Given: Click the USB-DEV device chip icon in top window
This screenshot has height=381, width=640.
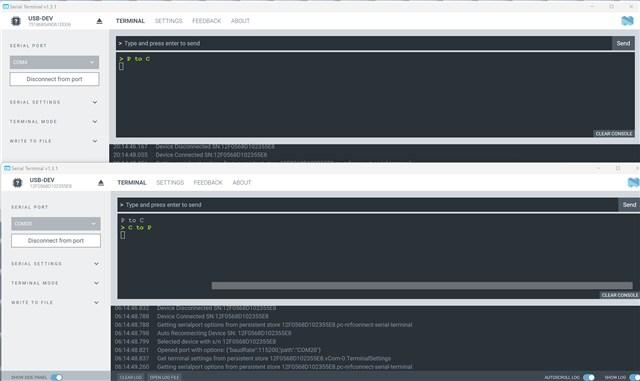Looking at the screenshot, I should pos(16,21).
